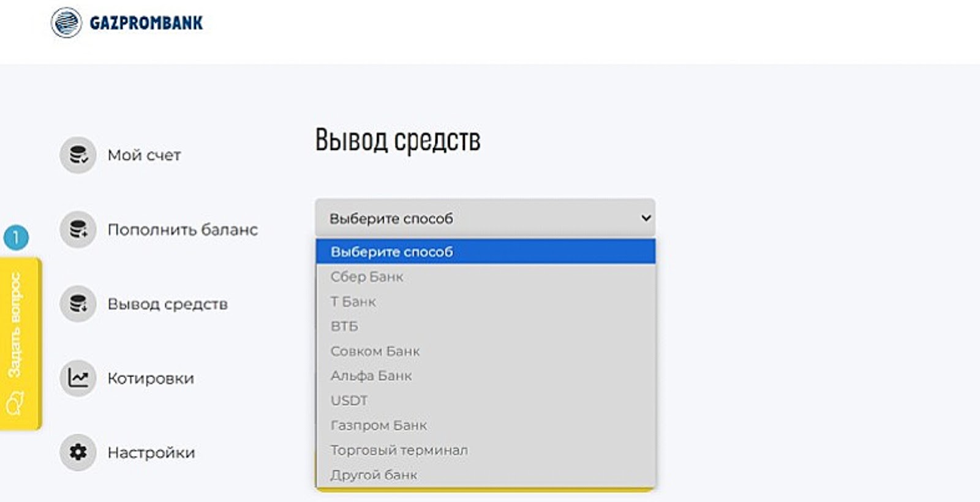Select ВТБ from the dropdown list
The width and height of the screenshot is (980, 502).
[x=486, y=326]
